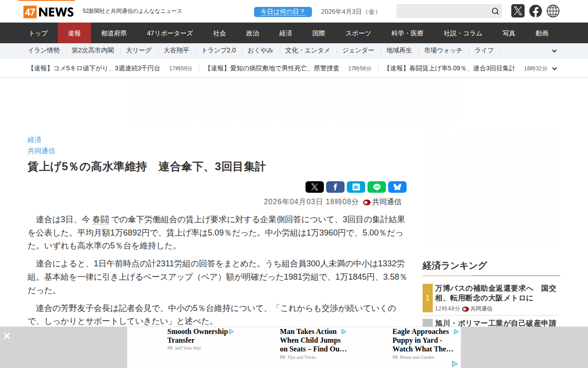Open the 第2次高市内閣 topic link

point(93,51)
